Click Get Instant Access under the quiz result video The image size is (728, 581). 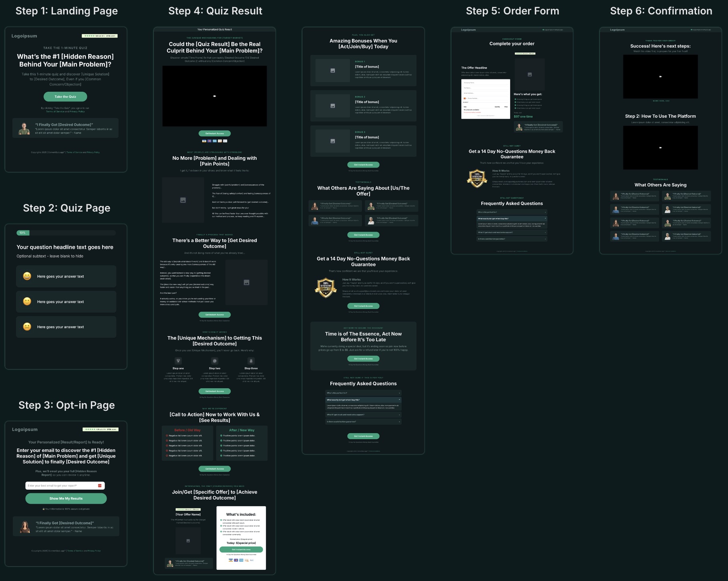tap(215, 133)
